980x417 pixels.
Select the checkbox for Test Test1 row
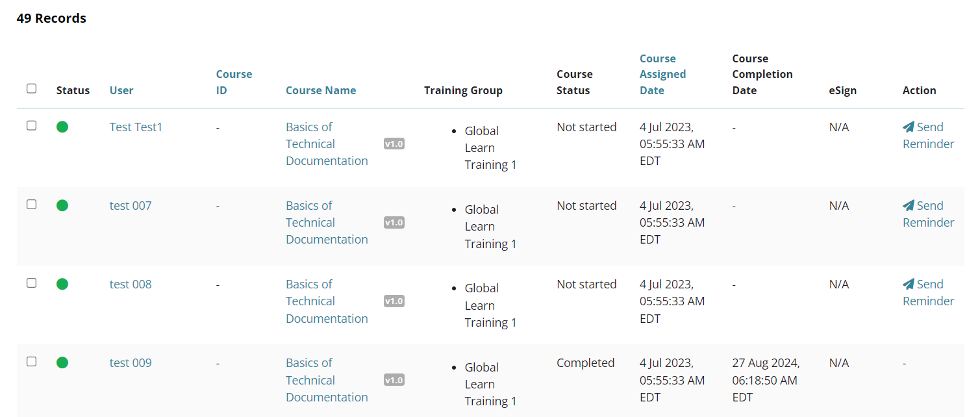click(x=31, y=125)
